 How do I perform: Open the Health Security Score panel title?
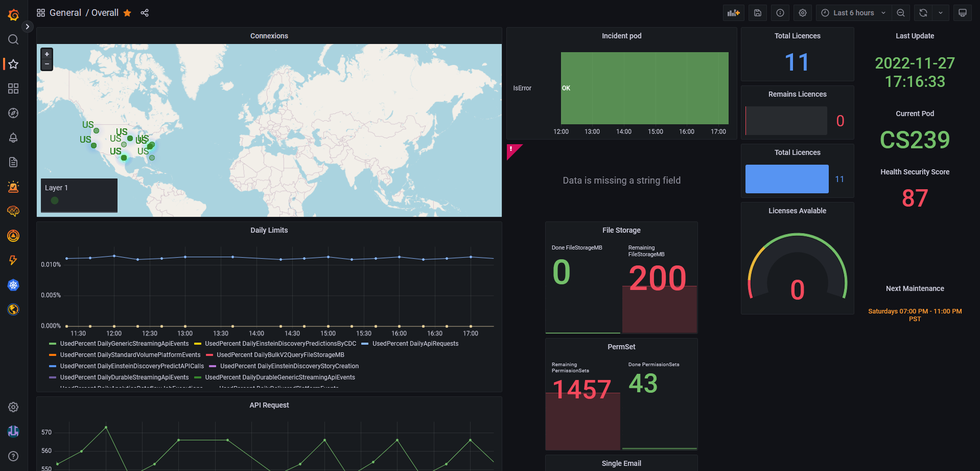click(915, 172)
